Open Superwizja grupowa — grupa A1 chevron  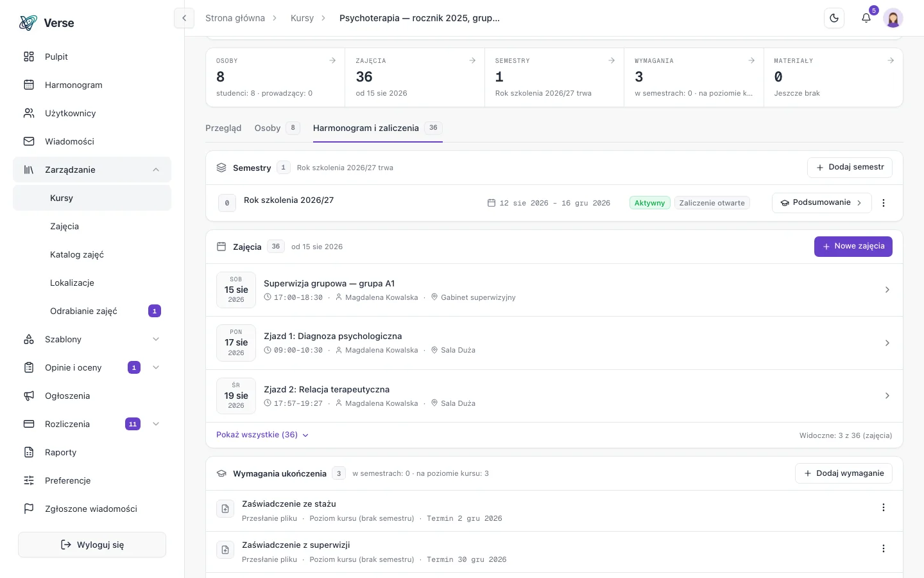tap(887, 290)
